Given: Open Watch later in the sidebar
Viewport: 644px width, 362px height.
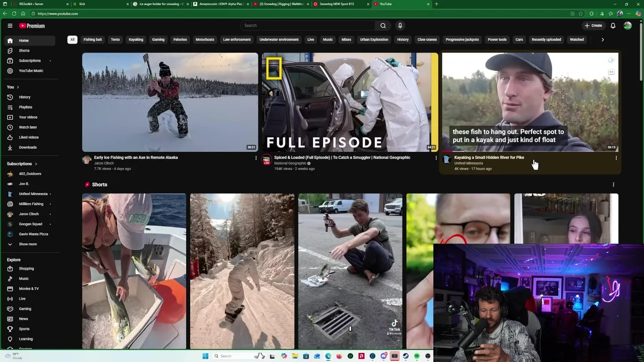Looking at the screenshot, I should pos(30,127).
